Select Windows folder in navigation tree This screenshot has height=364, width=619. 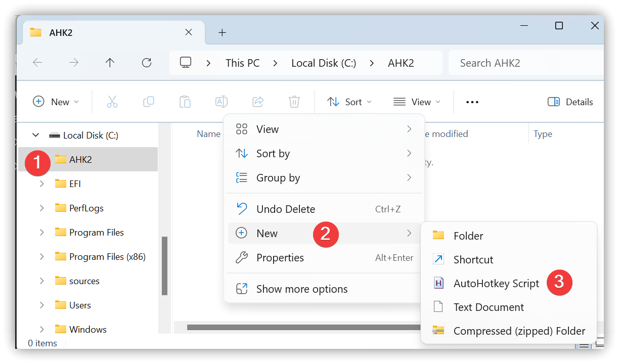click(88, 330)
